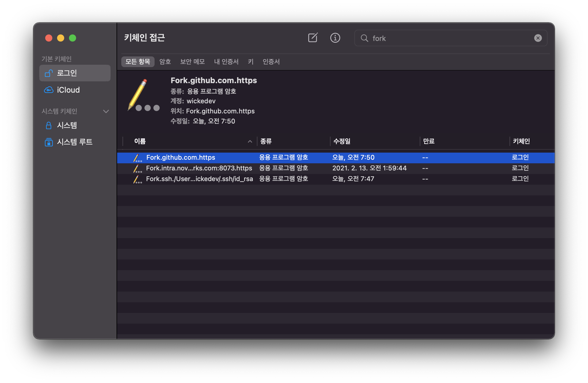Click the pencil icon of Fork.ssh id_rsa row
The image size is (588, 383).
(x=137, y=179)
